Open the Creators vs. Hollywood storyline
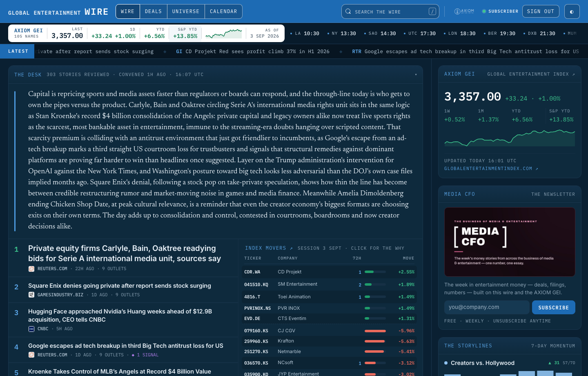 click(483, 363)
